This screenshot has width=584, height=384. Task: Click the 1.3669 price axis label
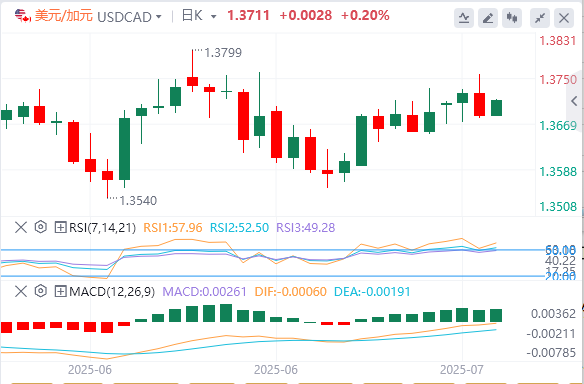[x=558, y=126]
